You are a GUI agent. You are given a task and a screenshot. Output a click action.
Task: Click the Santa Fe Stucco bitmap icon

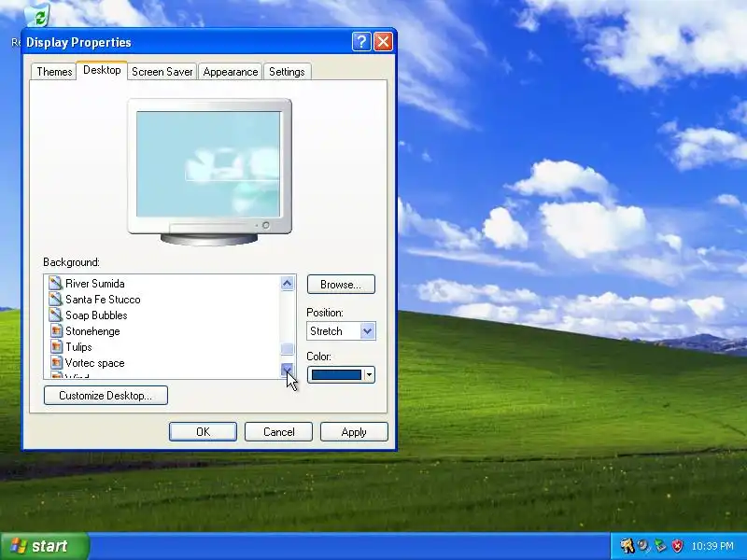coord(56,299)
